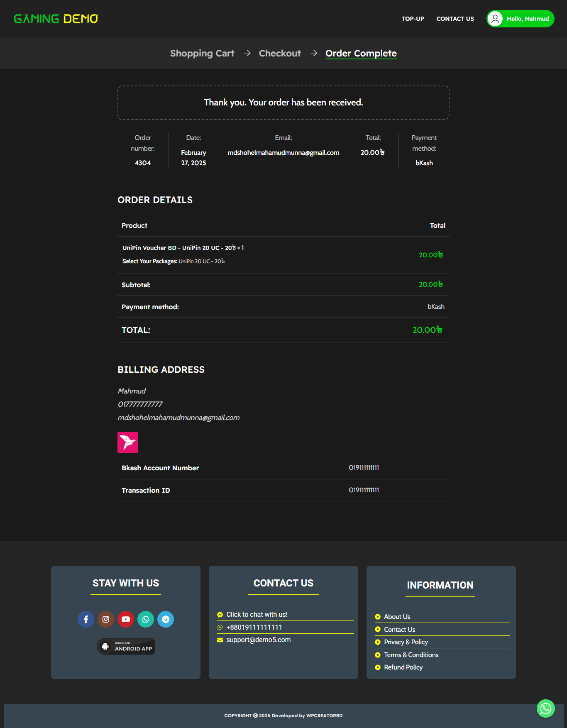The height and width of the screenshot is (728, 567).
Task: Click the WPCREATORBD developer credit
Action: 325,716
